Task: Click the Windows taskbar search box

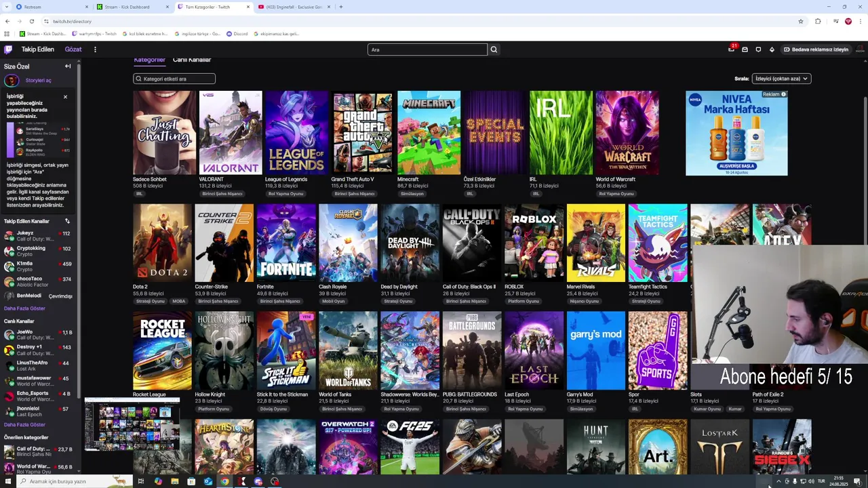Action: [x=75, y=481]
